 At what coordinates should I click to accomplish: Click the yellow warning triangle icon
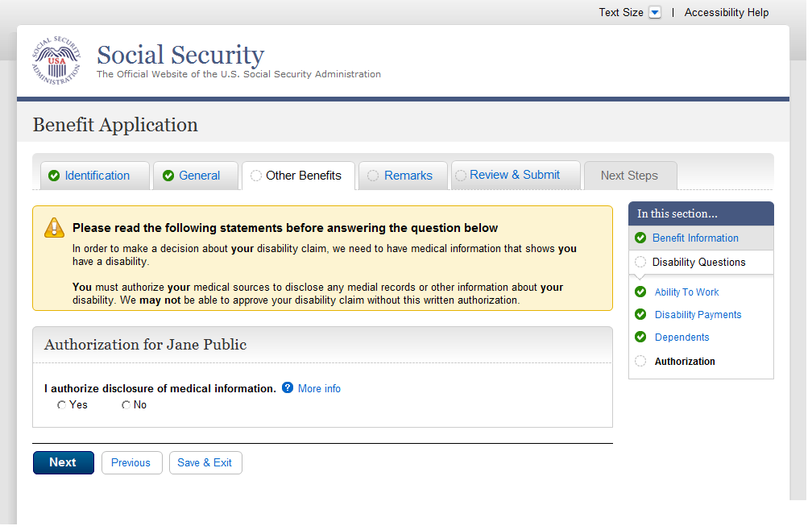[x=54, y=227]
